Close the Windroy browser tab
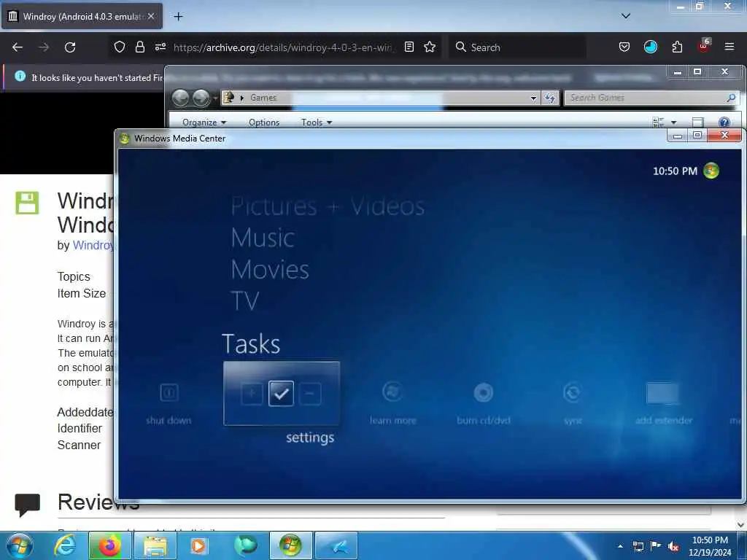 pyautogui.click(x=151, y=16)
